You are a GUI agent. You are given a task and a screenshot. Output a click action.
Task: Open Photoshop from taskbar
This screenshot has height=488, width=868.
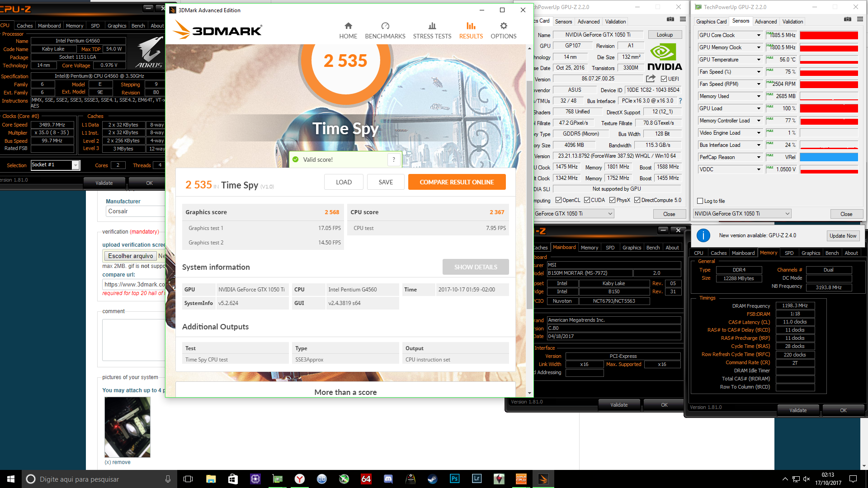(x=455, y=479)
